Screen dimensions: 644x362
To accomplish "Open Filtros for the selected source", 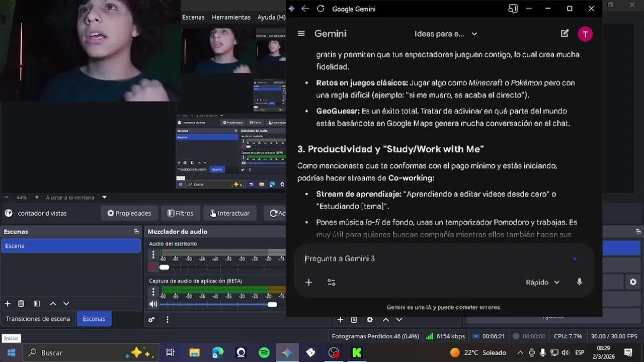I will (180, 213).
